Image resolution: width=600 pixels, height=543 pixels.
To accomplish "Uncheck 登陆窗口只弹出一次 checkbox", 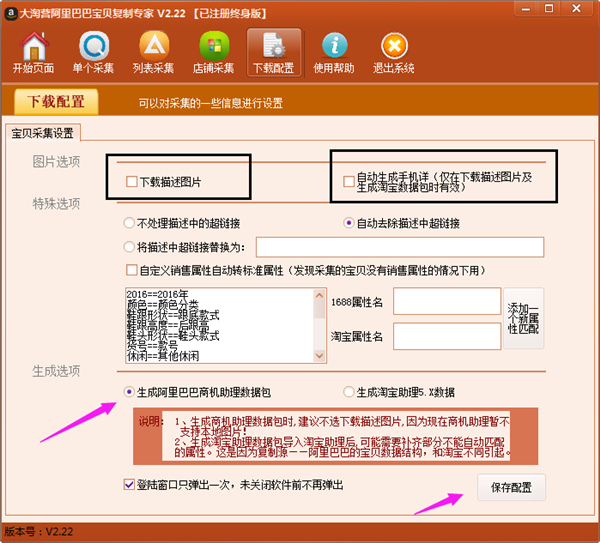I will tap(129, 484).
